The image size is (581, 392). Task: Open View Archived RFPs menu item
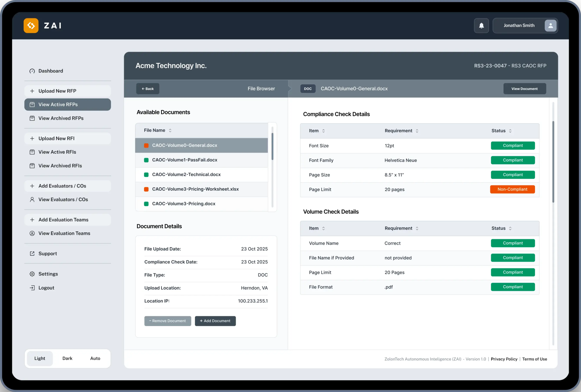61,118
